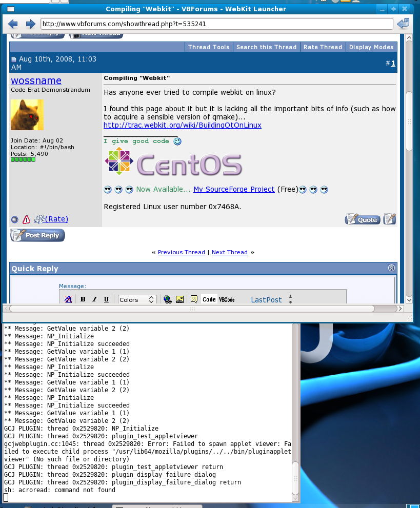The height and width of the screenshot is (508, 420).
Task: Click the editor size adjust arrows
Action: (x=290, y=299)
